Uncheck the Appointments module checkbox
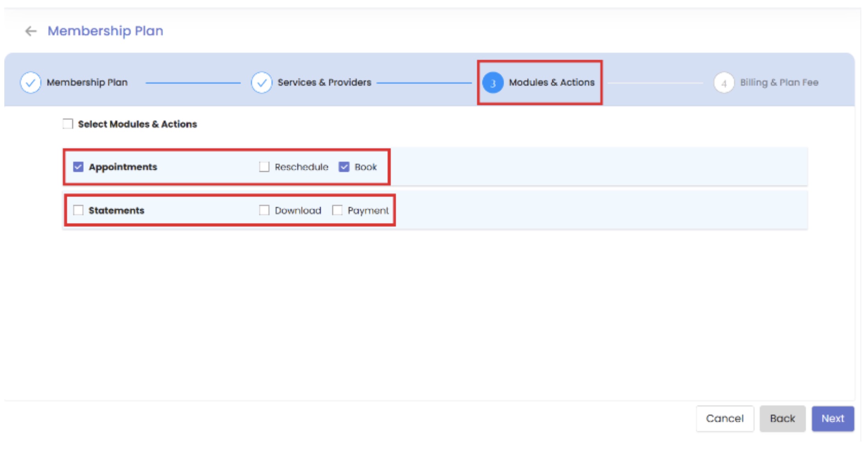Screen dimensions: 868x449 pos(78,167)
